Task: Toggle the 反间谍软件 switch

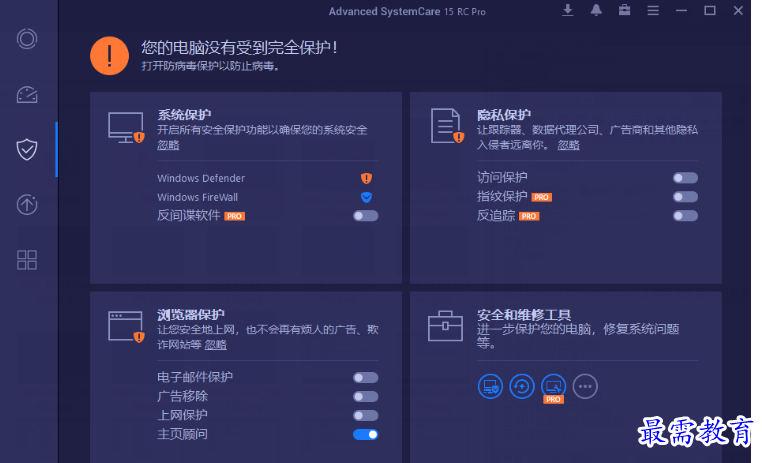Action: (365, 216)
